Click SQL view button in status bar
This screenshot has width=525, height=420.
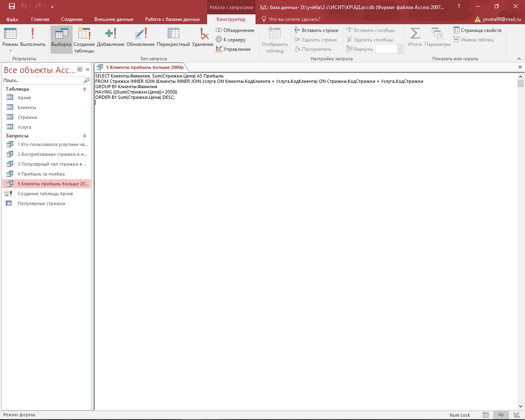click(501, 415)
